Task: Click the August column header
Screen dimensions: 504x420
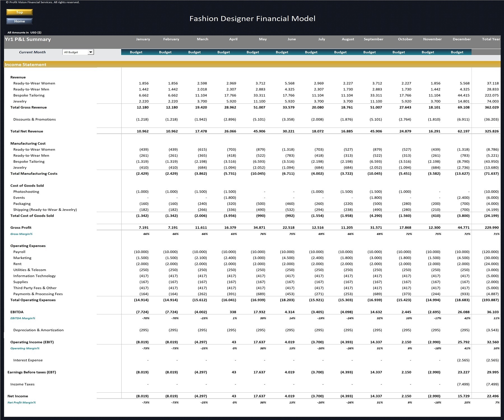Action: point(348,39)
